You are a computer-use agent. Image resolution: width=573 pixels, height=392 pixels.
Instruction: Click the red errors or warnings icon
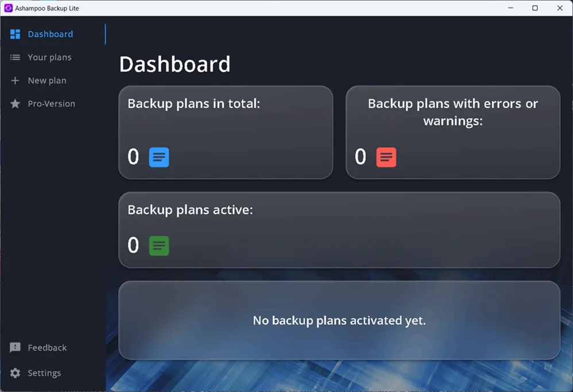click(x=386, y=157)
